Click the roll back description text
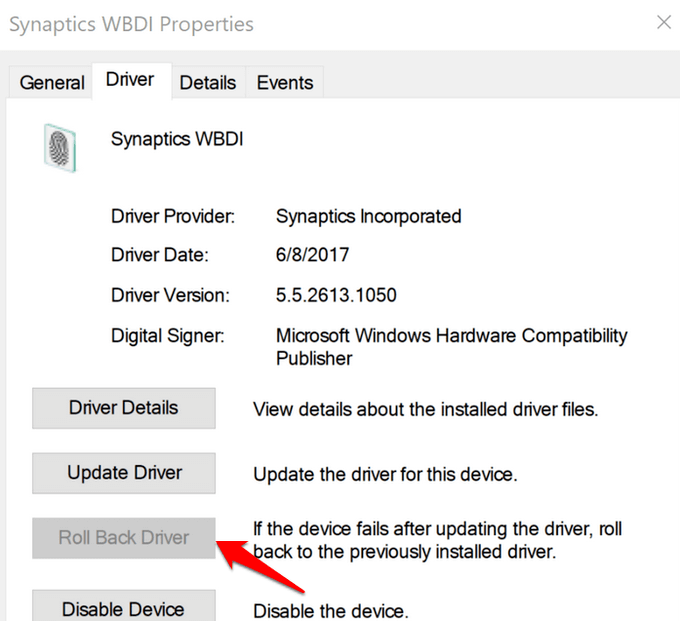680x621 pixels. [438, 540]
